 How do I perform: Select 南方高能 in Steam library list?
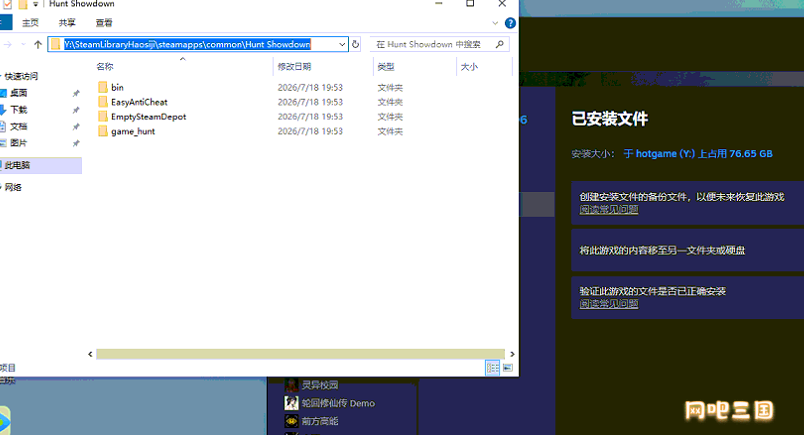click(319, 421)
